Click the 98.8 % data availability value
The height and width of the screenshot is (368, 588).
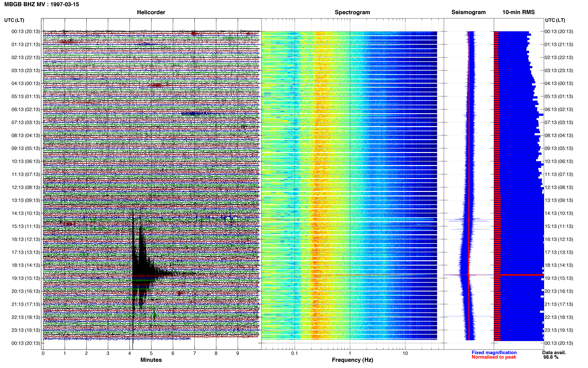[551, 357]
